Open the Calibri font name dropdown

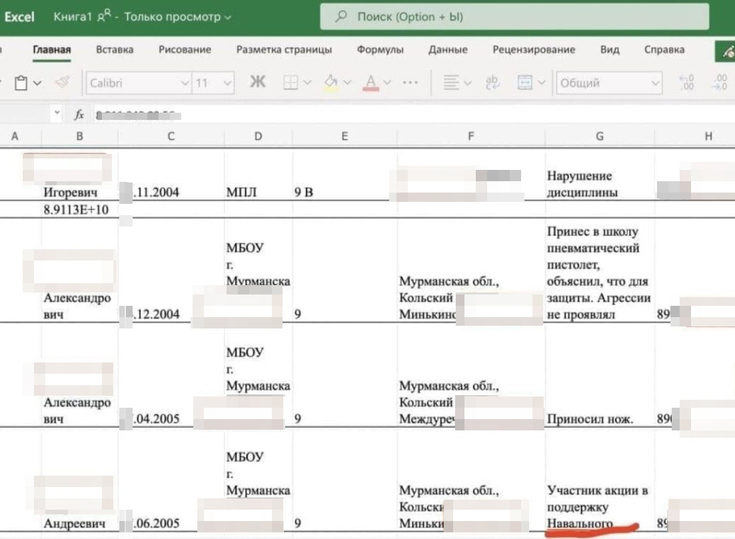point(138,84)
